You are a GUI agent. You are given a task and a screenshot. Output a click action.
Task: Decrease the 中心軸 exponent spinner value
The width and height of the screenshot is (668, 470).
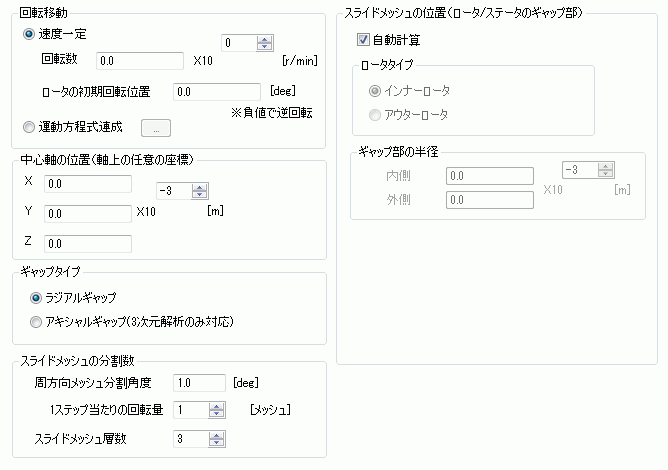tap(199, 195)
